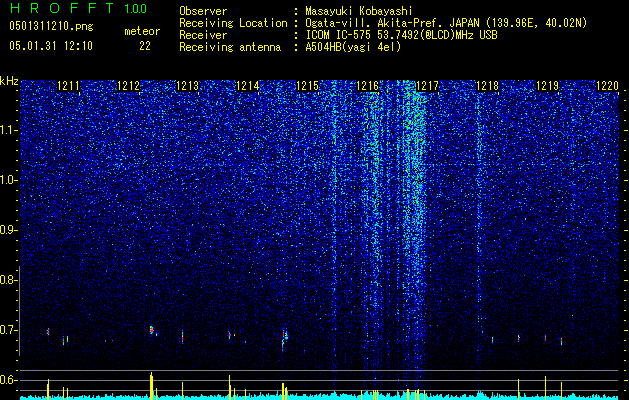The image size is (629, 400).
Task: Select the version number 1.0.0
Action: click(x=136, y=8)
